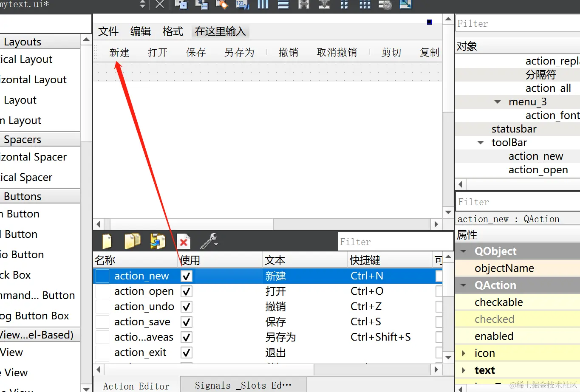Toggle the used checkbox for action_open

click(x=186, y=291)
